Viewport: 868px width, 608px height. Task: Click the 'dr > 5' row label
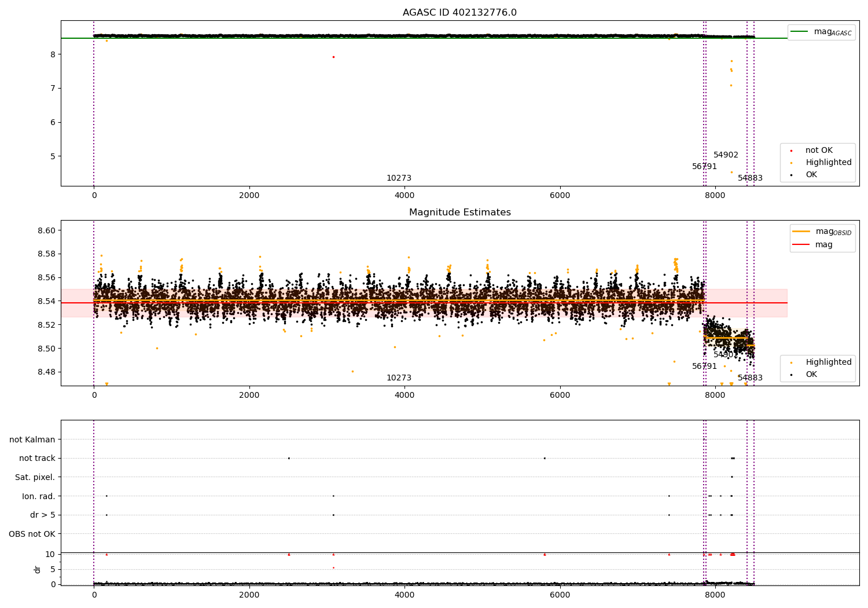[x=42, y=515]
